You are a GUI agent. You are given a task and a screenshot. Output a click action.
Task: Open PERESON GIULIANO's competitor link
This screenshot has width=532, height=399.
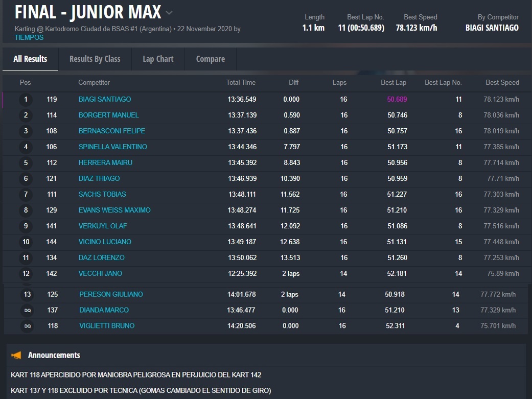coord(111,294)
